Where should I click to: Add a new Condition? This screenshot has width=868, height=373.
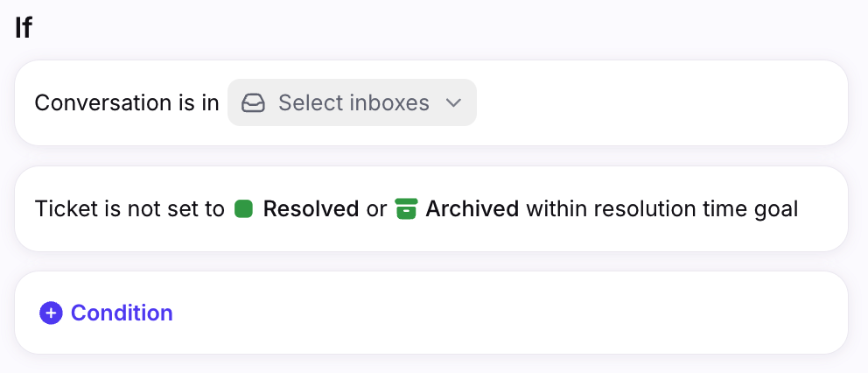click(106, 313)
